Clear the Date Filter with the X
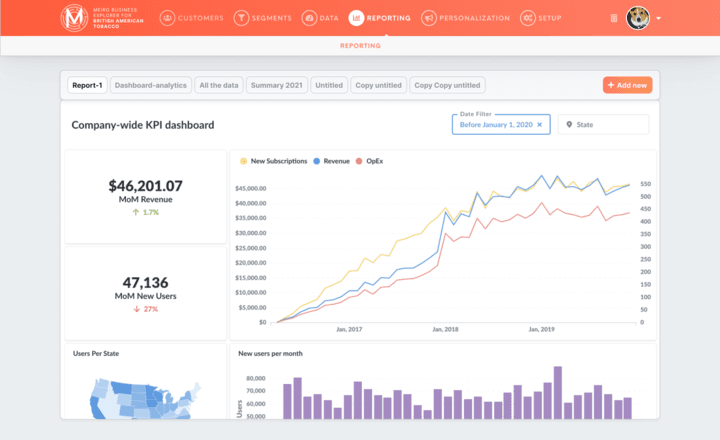 coord(540,125)
